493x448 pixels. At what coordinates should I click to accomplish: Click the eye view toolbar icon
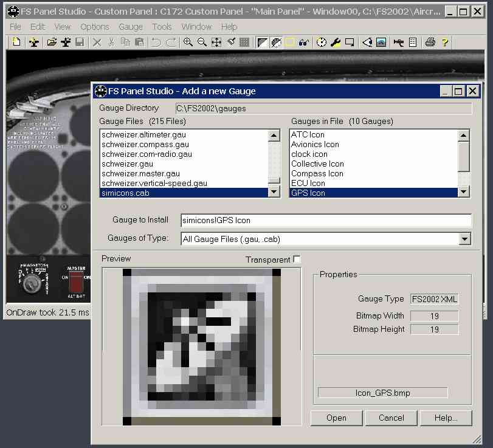367,42
